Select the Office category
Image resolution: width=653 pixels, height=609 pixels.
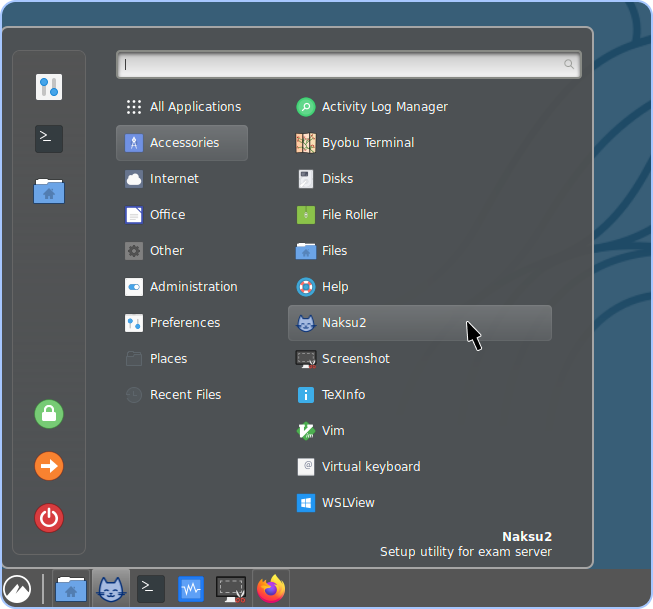tap(167, 215)
